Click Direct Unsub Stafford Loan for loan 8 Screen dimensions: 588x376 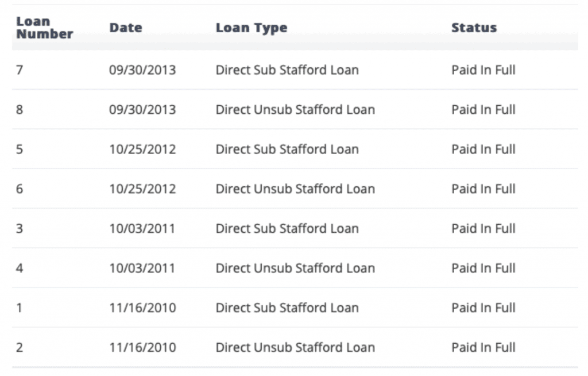coord(295,110)
